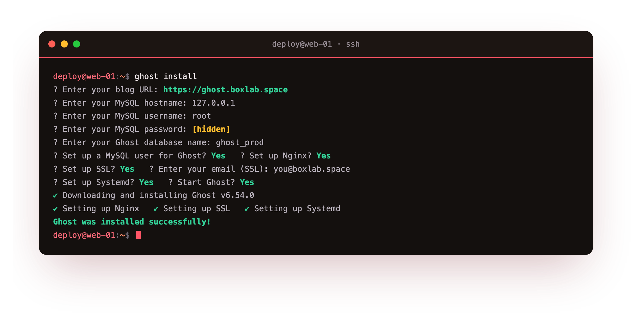Click 'Yes' after 'Set up SSL?'

tap(127, 169)
